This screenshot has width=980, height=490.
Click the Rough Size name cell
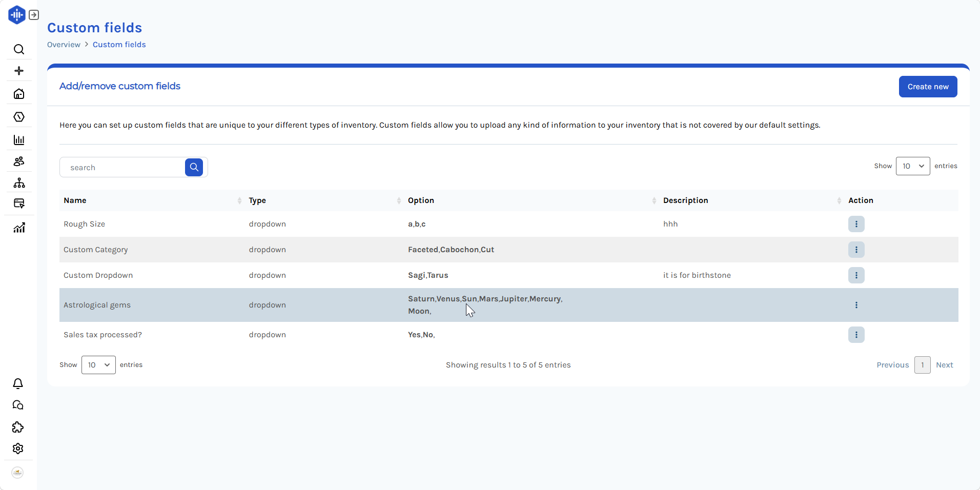[x=84, y=224]
